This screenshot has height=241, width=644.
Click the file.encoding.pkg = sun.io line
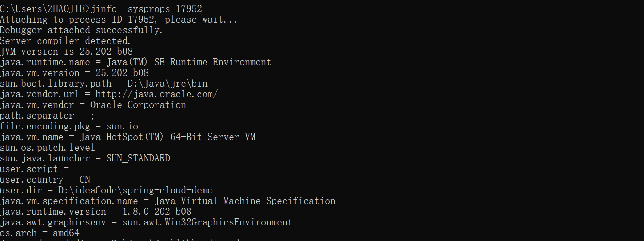69,126
